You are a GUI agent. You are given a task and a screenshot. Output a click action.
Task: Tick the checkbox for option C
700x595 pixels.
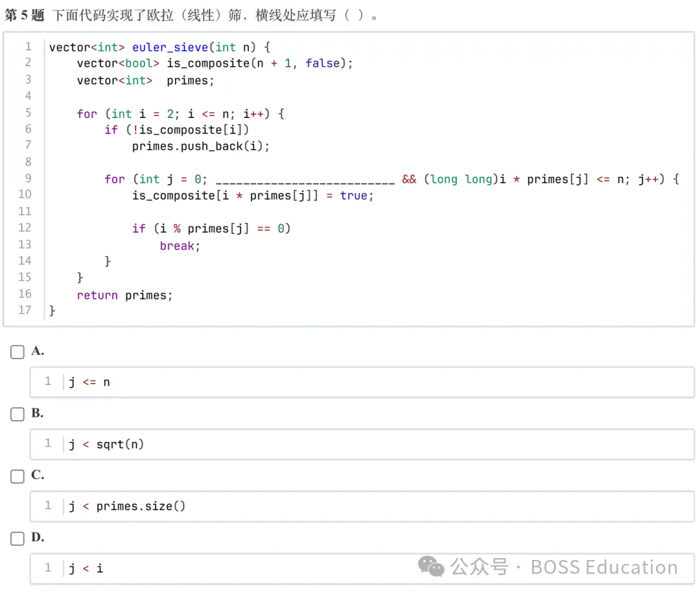[17, 476]
